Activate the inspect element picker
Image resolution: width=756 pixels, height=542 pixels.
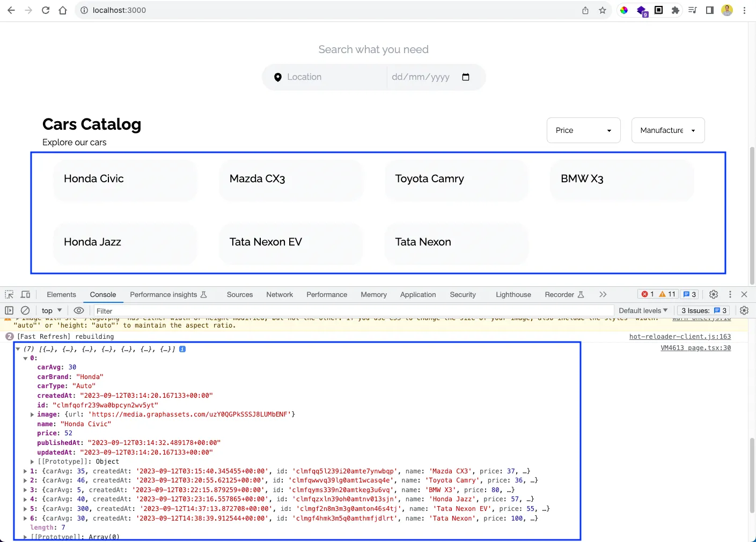coord(9,294)
